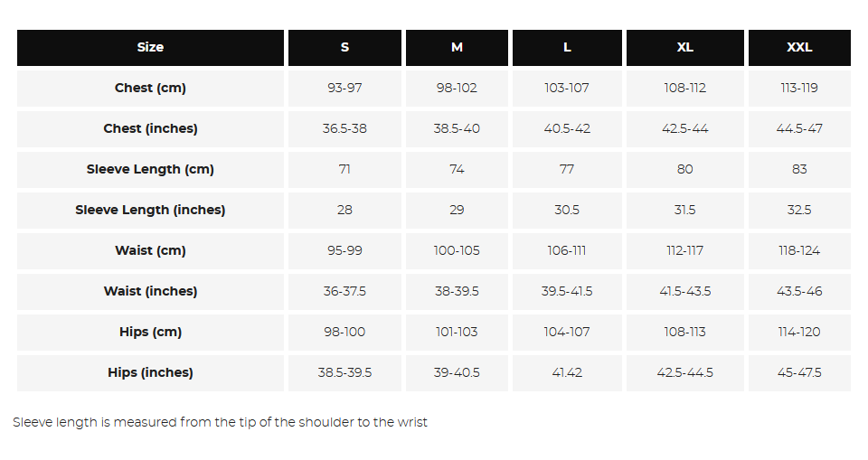
Task: Select the Chest (inches) row label
Action: (x=150, y=129)
